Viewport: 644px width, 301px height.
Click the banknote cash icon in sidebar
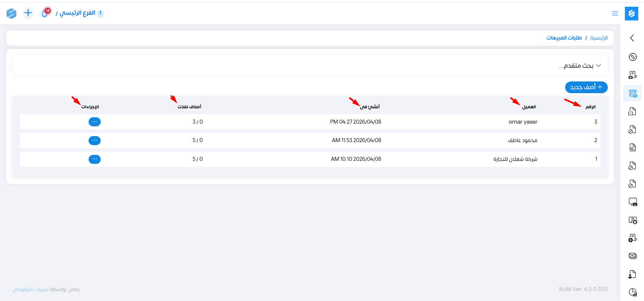[x=633, y=256]
